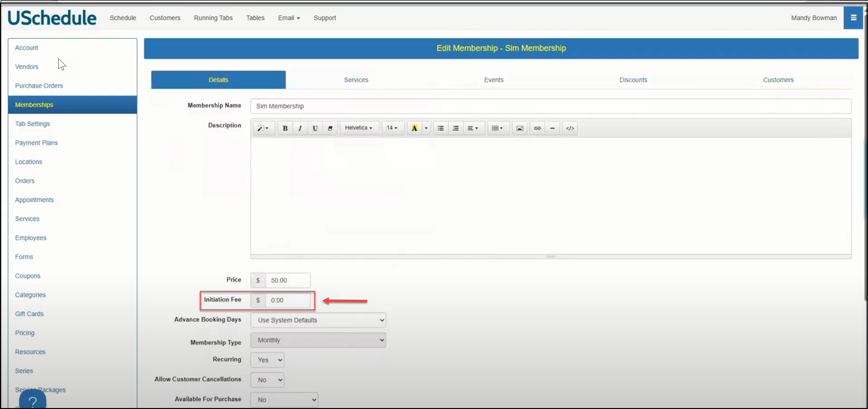The width and height of the screenshot is (868, 409).
Task: Insert an unordered bullet list
Action: (440, 128)
